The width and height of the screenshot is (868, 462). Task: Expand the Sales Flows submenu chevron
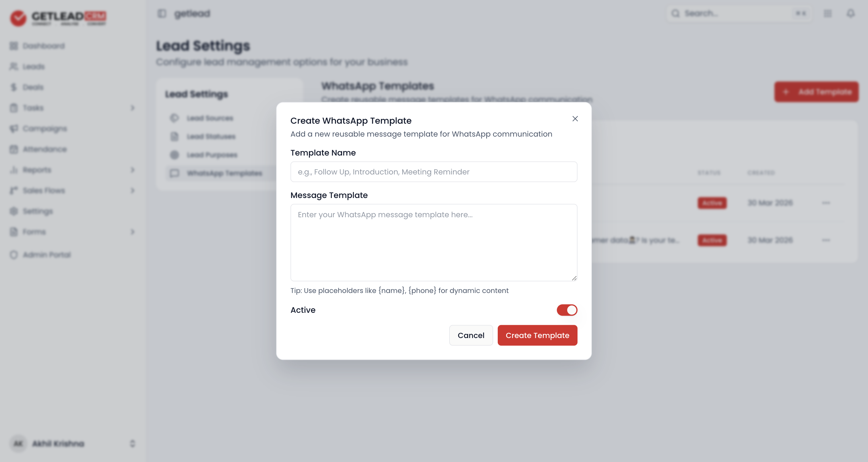(132, 190)
